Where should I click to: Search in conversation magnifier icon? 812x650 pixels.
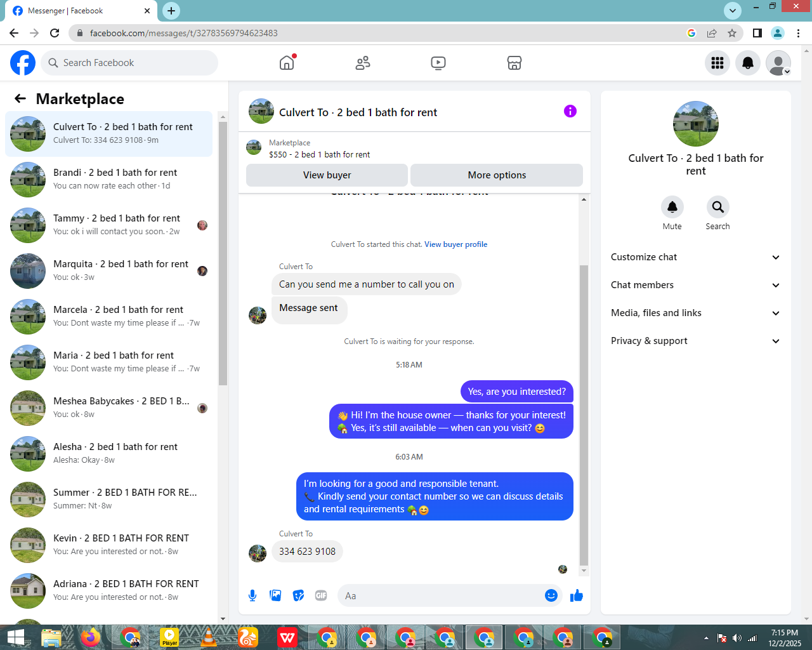718,207
